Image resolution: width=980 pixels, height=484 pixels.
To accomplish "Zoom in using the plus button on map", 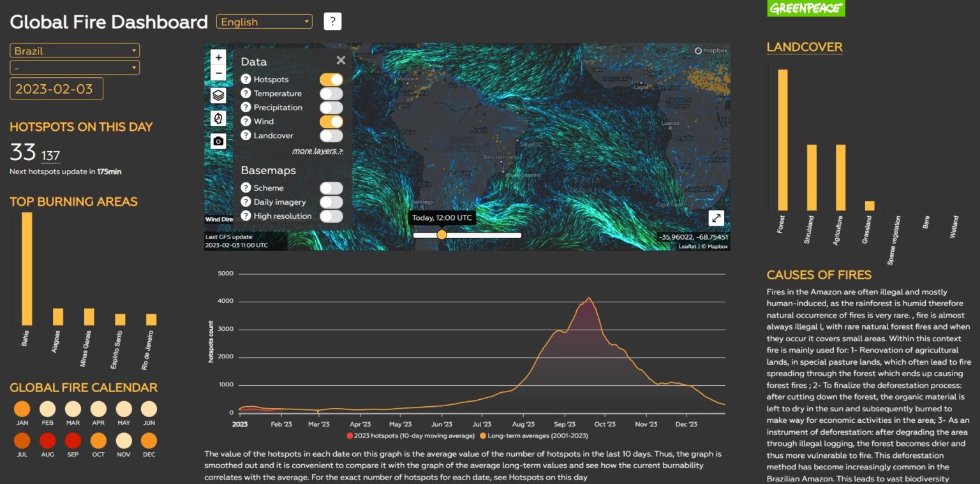I will (x=218, y=57).
